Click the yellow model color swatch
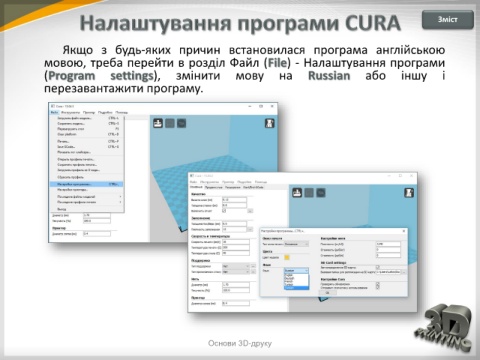The width and height of the screenshot is (480, 360). (287, 257)
